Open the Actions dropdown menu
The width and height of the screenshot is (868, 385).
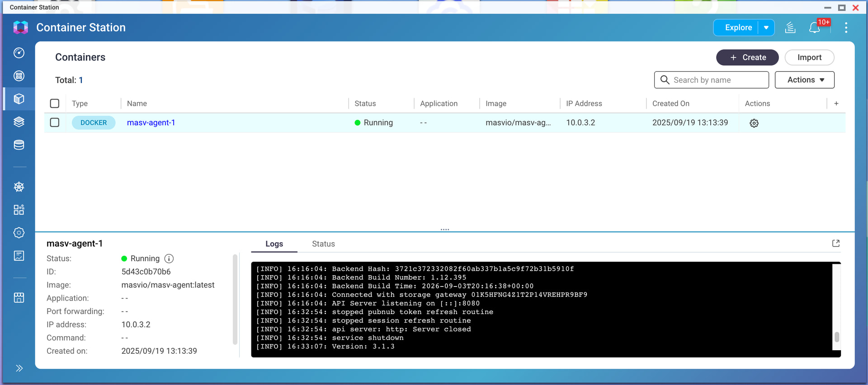point(805,80)
